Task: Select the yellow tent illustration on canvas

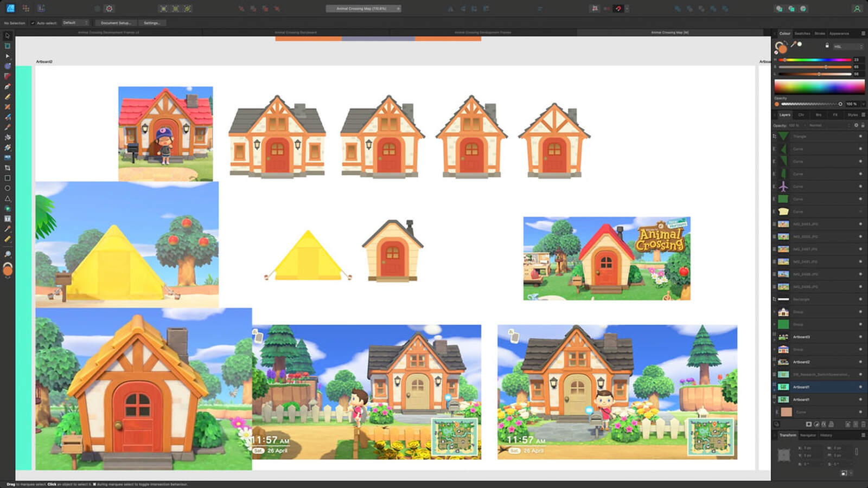Action: coord(308,255)
